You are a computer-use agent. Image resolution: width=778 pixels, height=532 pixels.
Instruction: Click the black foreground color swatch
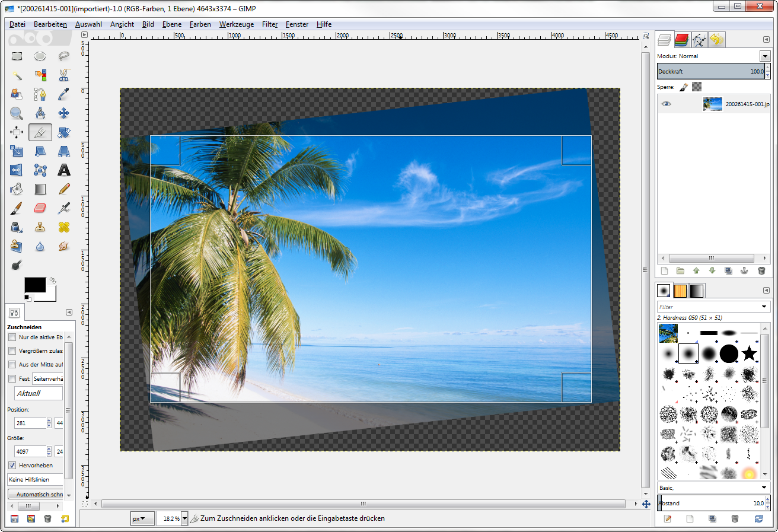click(x=34, y=285)
